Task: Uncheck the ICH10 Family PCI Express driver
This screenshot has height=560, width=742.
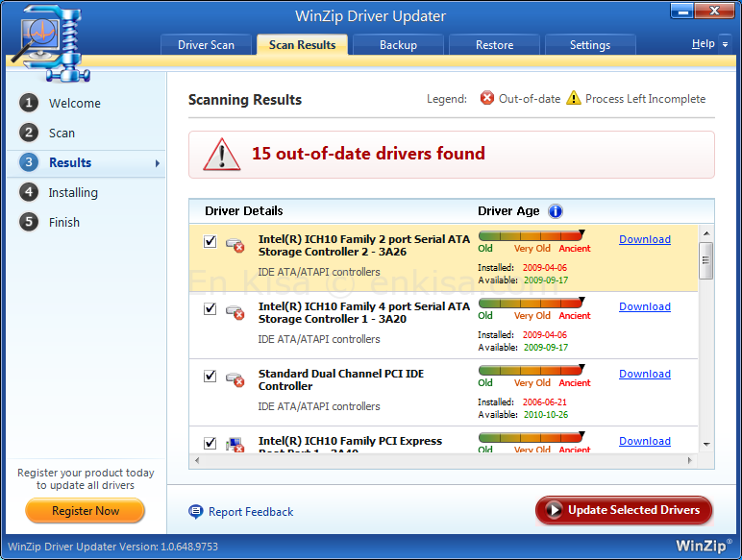Action: pyautogui.click(x=210, y=443)
